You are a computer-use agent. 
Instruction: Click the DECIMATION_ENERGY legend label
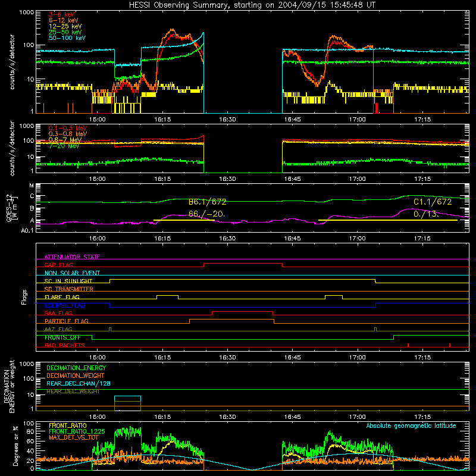[x=76, y=368]
